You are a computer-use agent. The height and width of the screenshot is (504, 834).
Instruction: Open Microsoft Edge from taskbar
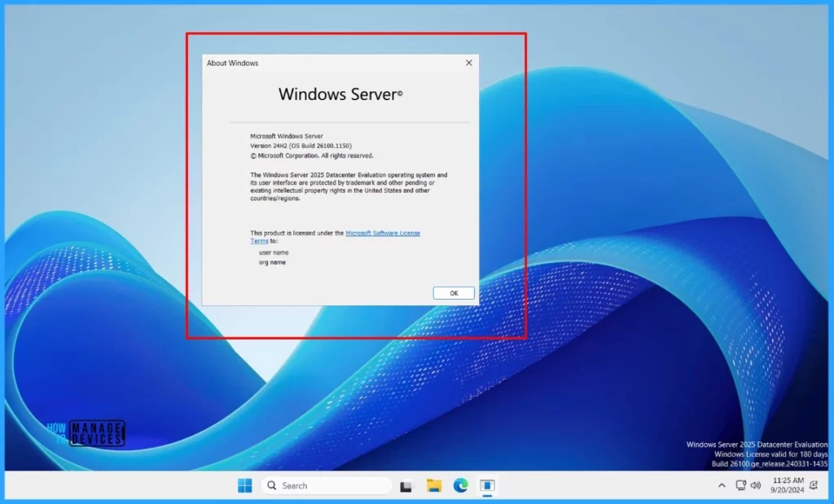[461, 485]
